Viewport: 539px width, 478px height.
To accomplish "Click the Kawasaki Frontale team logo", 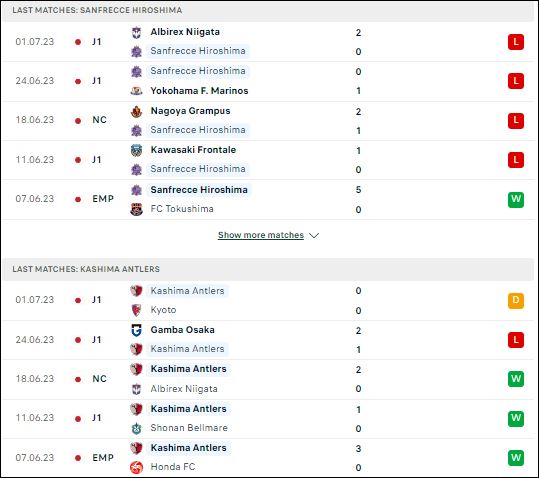I will pos(136,150).
